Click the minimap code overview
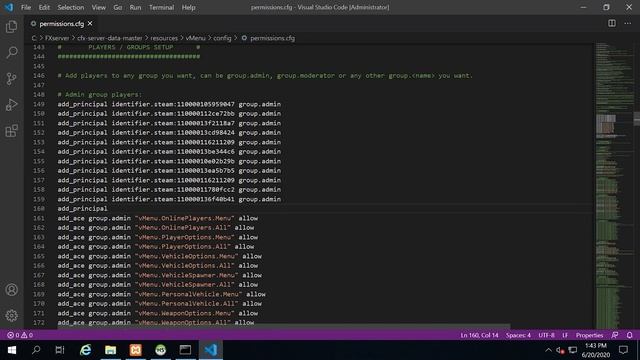640x360 pixels. point(613,186)
